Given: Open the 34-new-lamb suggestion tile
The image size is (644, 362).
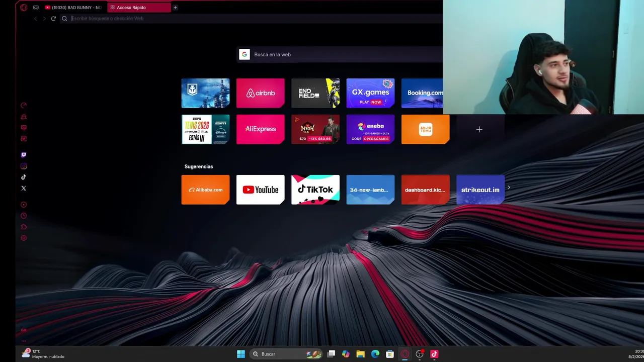Looking at the screenshot, I should (370, 190).
